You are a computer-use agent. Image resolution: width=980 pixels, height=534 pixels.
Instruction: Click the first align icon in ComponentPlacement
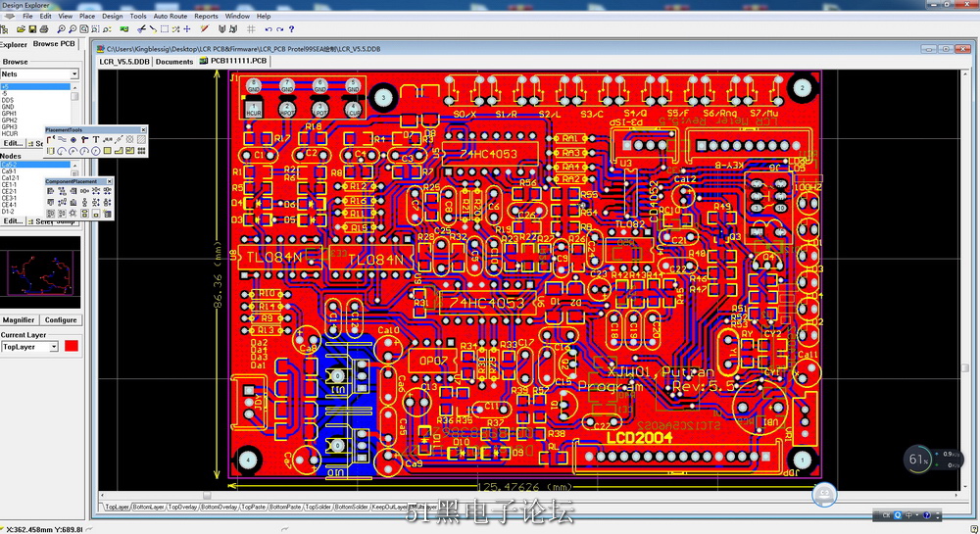pyautogui.click(x=51, y=191)
